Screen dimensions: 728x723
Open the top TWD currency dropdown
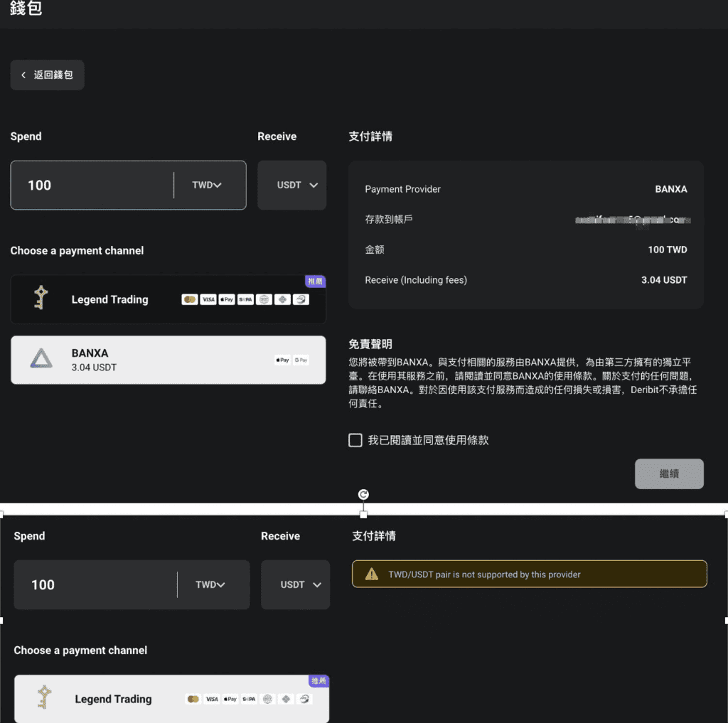click(207, 185)
